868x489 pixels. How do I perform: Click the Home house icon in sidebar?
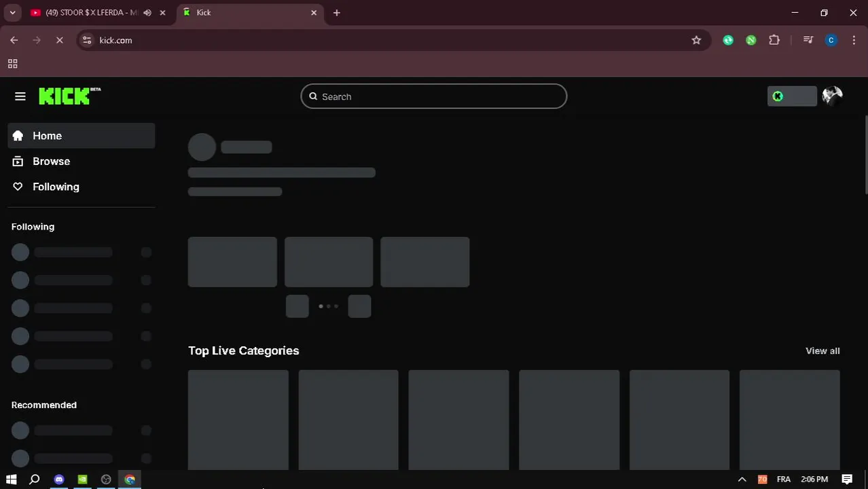(18, 136)
